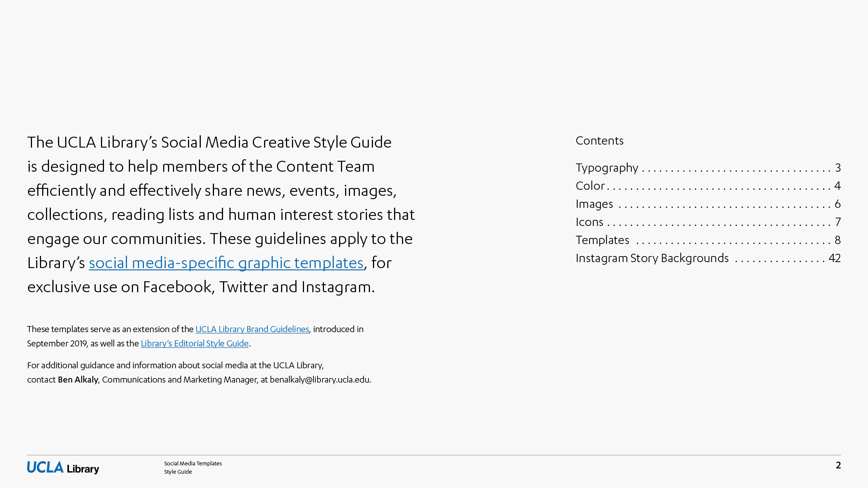Screen dimensions: 868x488
Task: Click the footer page number 2
Action: [x=838, y=465]
